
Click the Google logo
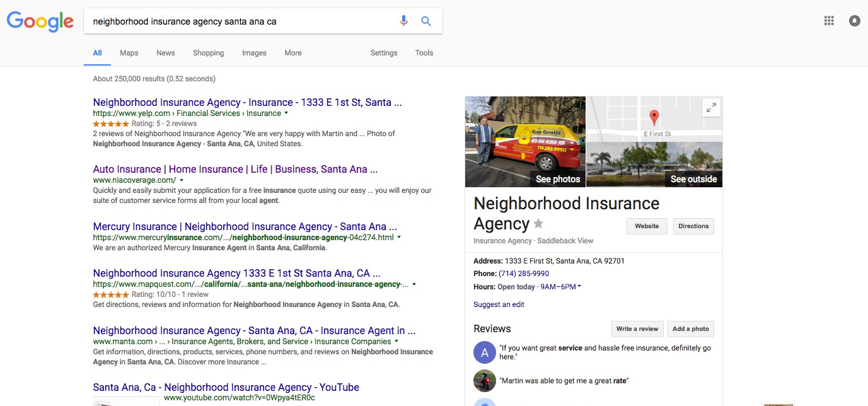(40, 21)
